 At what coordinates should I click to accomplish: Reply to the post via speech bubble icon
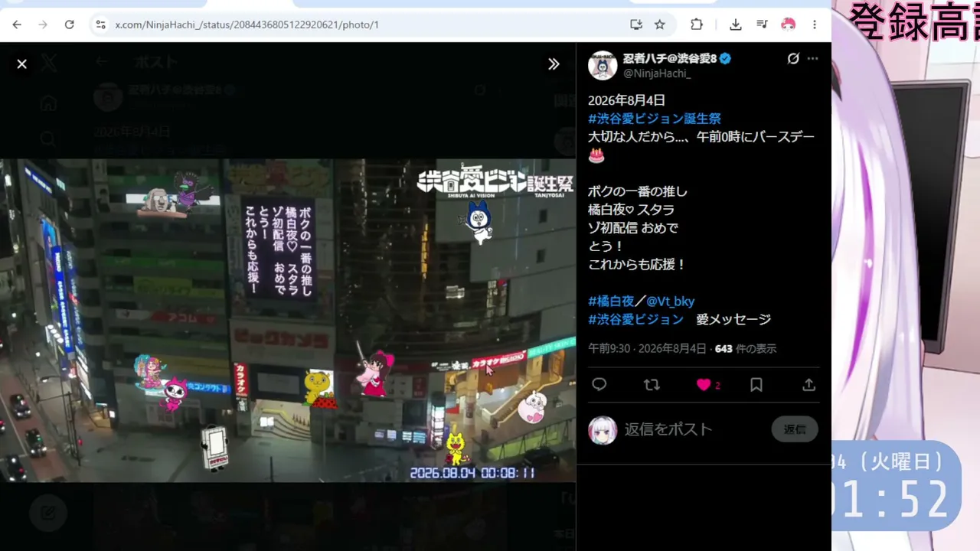point(599,385)
